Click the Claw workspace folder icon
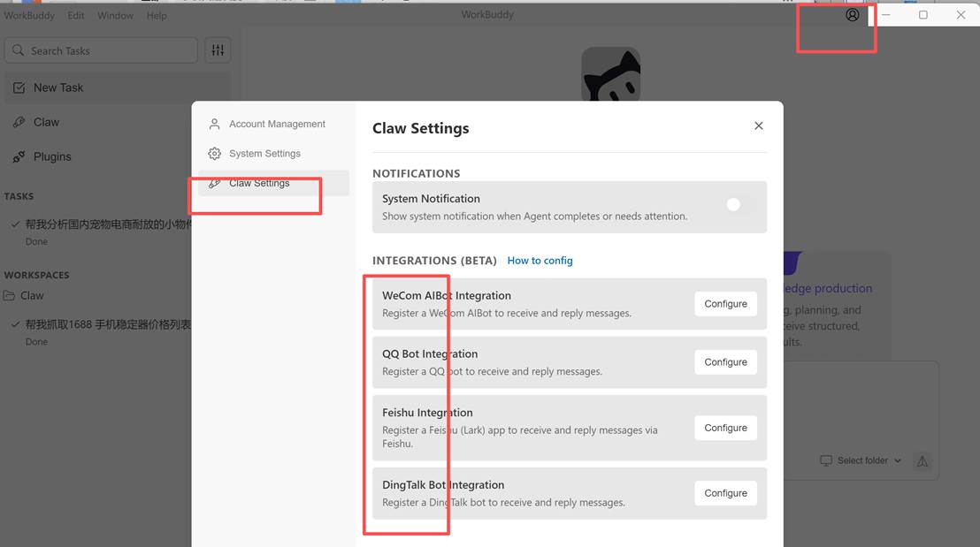 coord(10,295)
